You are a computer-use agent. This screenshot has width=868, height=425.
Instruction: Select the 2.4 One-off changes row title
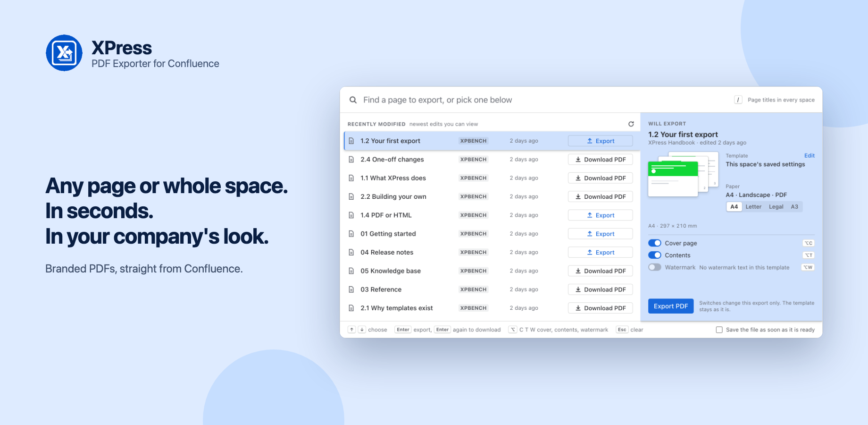pos(392,160)
